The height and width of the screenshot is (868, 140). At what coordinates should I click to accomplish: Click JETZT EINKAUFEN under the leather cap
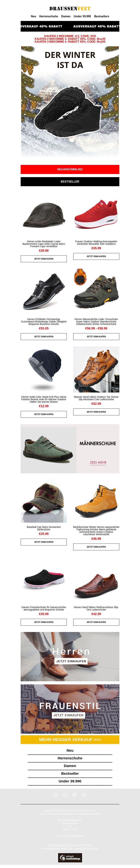pyautogui.click(x=44, y=259)
